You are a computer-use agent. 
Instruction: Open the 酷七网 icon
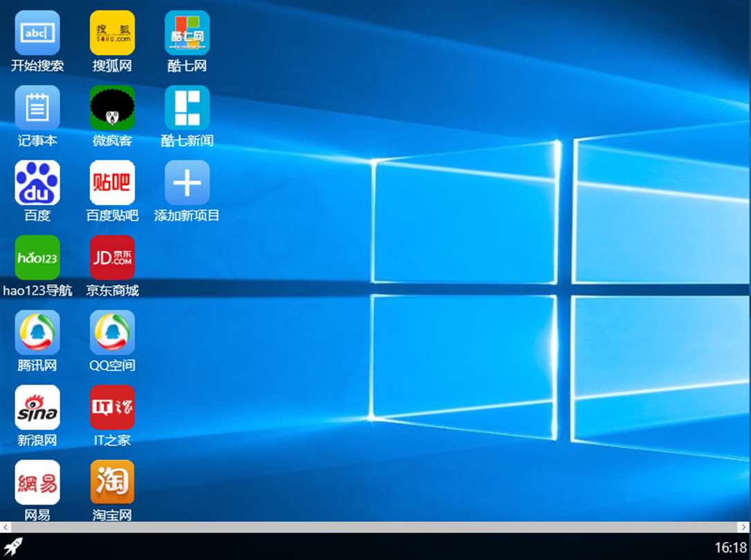point(187,33)
